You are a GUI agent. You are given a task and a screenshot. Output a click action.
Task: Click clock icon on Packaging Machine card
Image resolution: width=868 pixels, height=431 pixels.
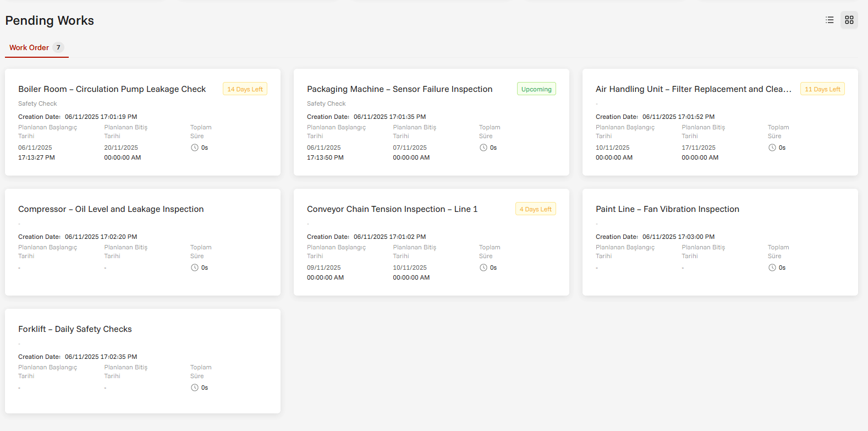[x=484, y=148]
